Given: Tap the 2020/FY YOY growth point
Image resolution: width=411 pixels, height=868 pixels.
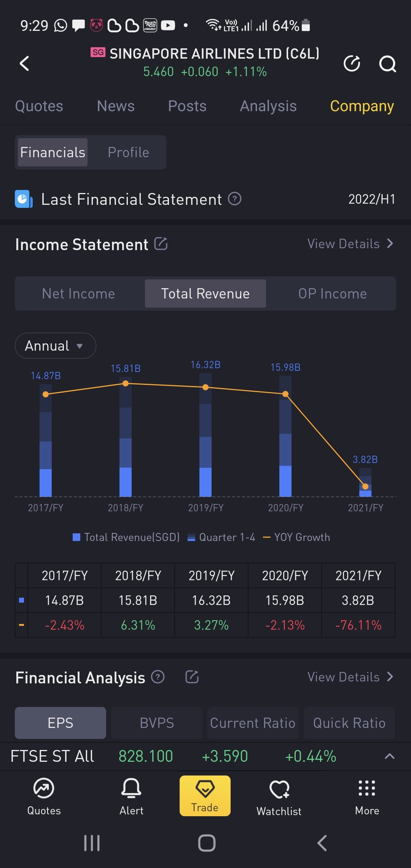Looking at the screenshot, I should click(x=285, y=394).
